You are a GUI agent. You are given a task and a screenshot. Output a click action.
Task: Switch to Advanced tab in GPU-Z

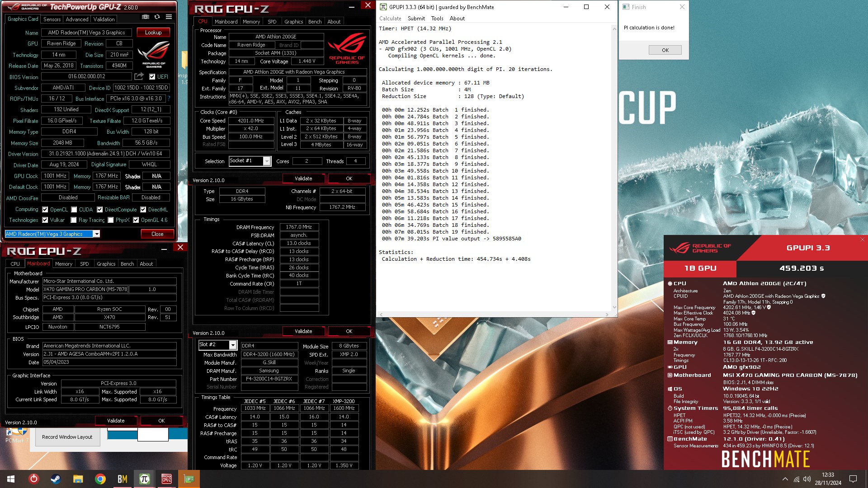tap(77, 19)
